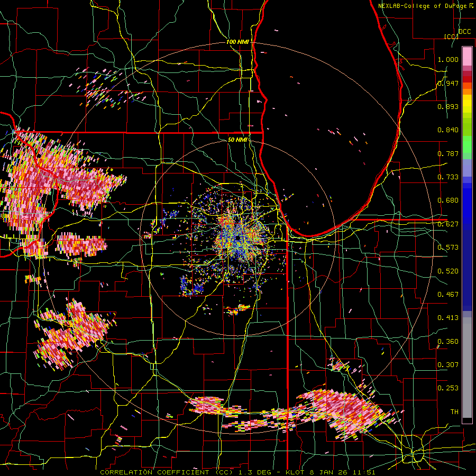Click the [CC] units label

451,36
